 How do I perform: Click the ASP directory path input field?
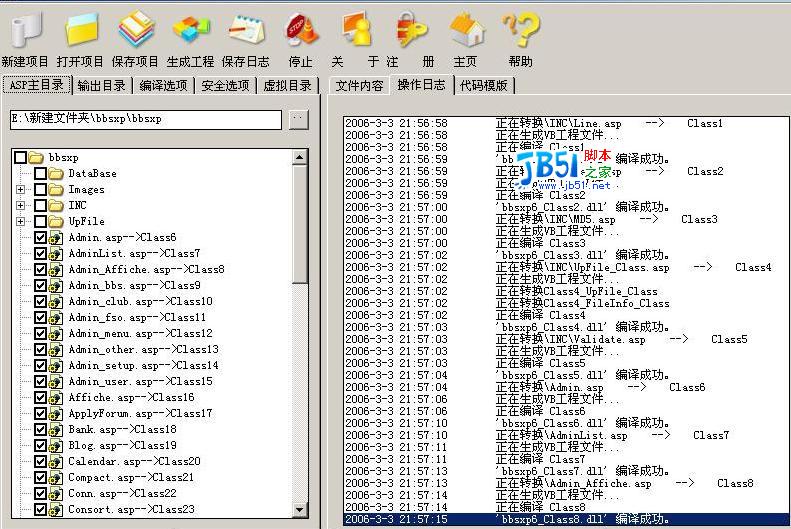(x=146, y=120)
